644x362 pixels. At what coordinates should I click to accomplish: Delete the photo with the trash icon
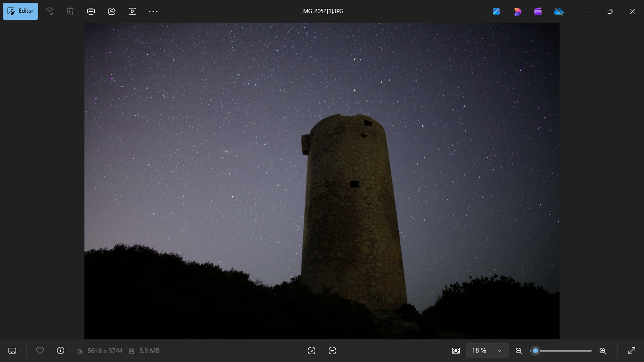[x=70, y=11]
